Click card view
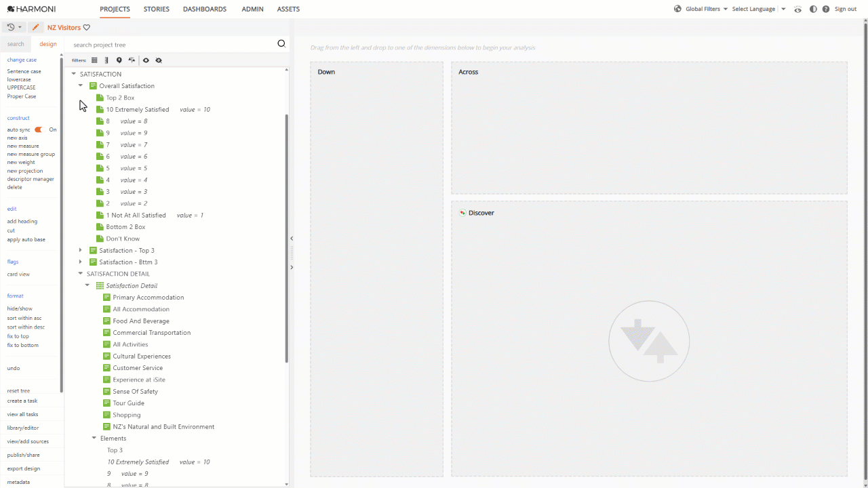The height and width of the screenshot is (488, 868). pyautogui.click(x=18, y=274)
